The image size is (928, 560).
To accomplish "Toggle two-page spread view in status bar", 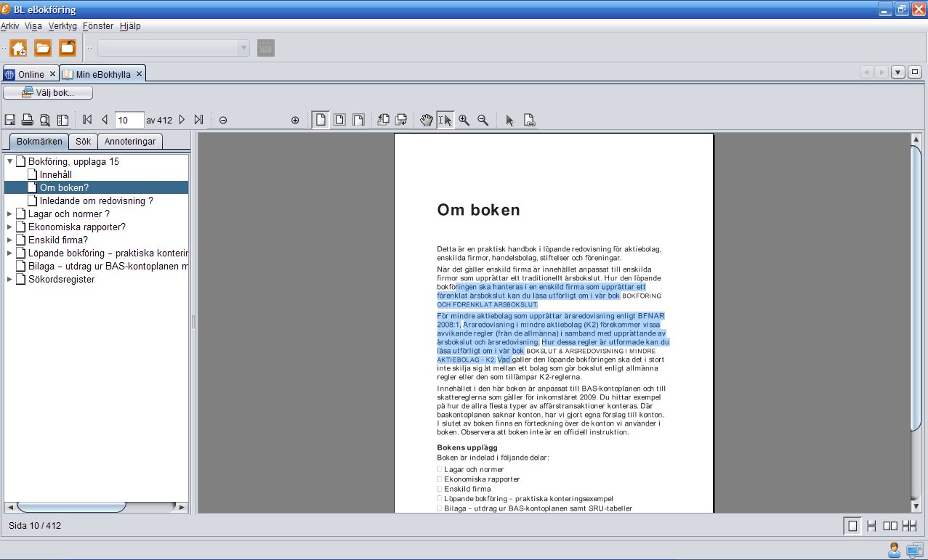I will coord(889,525).
